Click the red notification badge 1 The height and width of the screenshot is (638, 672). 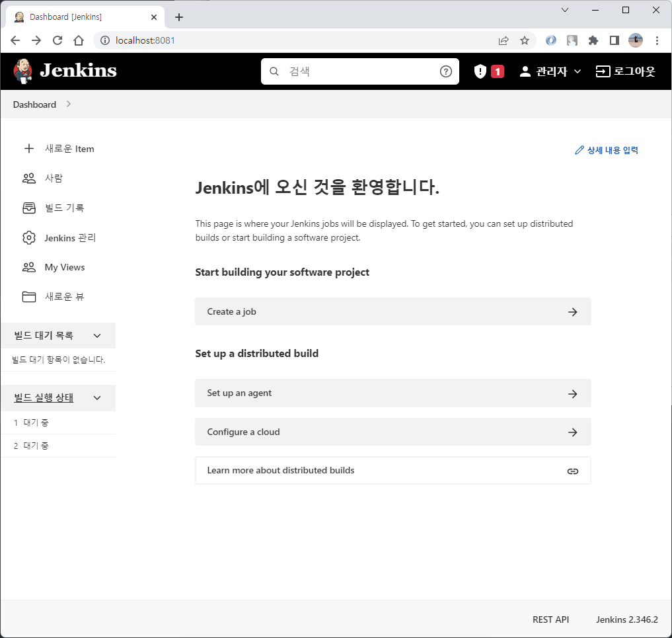pyautogui.click(x=497, y=71)
